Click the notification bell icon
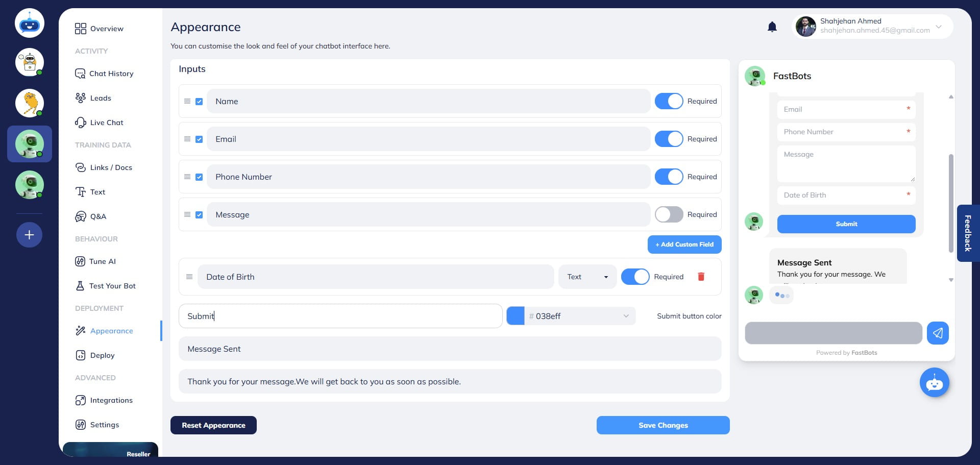Image resolution: width=980 pixels, height=465 pixels. pos(772,27)
